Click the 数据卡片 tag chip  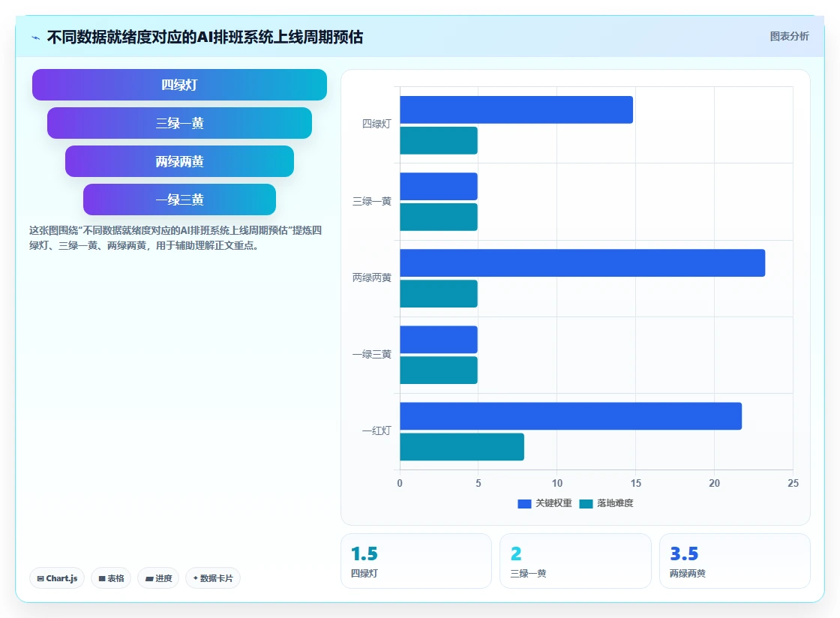pyautogui.click(x=213, y=578)
